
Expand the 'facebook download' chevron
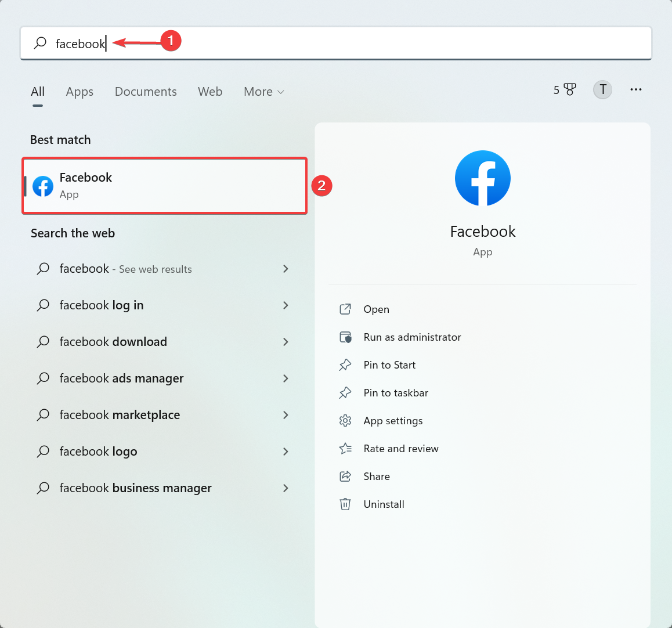click(286, 342)
